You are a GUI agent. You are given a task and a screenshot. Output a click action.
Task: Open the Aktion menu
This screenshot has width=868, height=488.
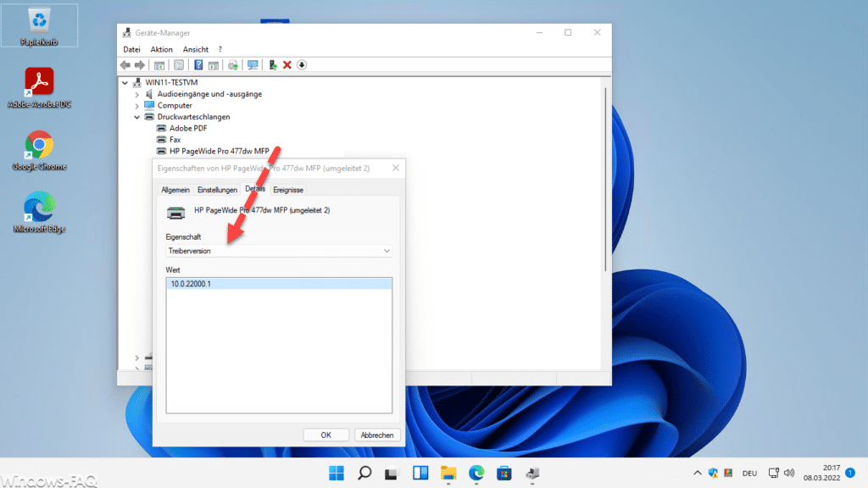click(x=161, y=49)
